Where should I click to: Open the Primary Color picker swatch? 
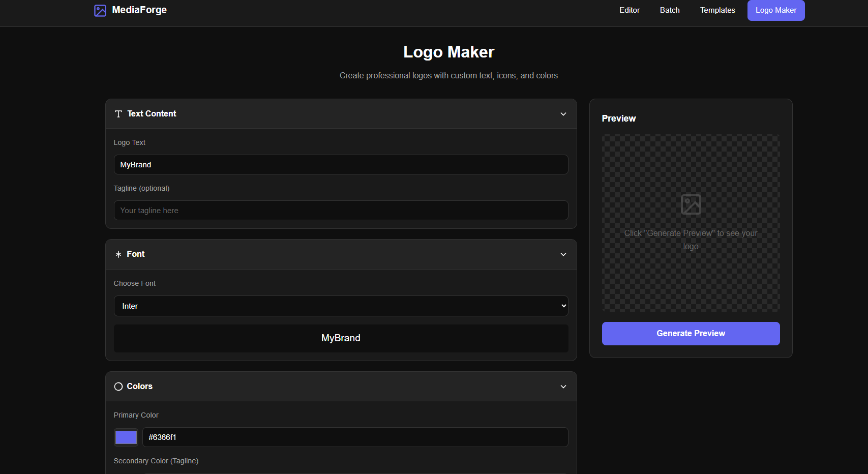pyautogui.click(x=126, y=437)
